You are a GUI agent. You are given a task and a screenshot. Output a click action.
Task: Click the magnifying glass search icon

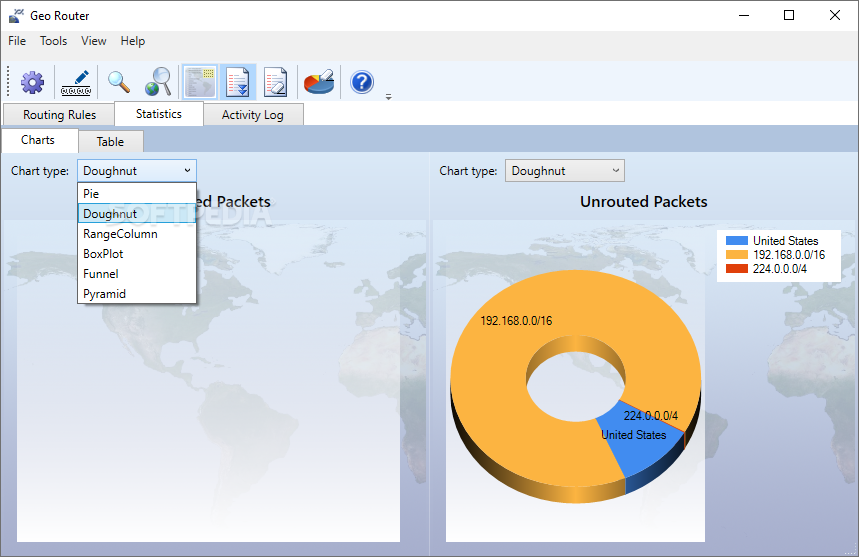coord(118,83)
